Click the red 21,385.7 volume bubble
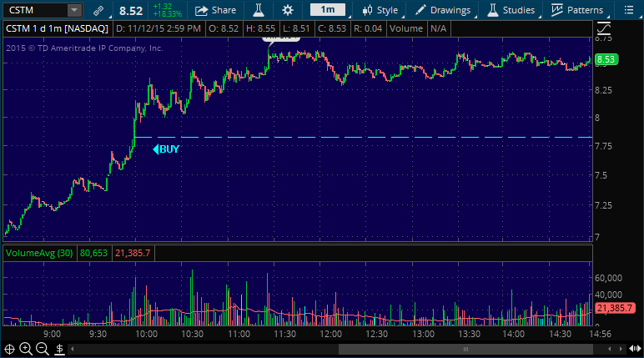This screenshot has height=358, width=644. [x=615, y=308]
